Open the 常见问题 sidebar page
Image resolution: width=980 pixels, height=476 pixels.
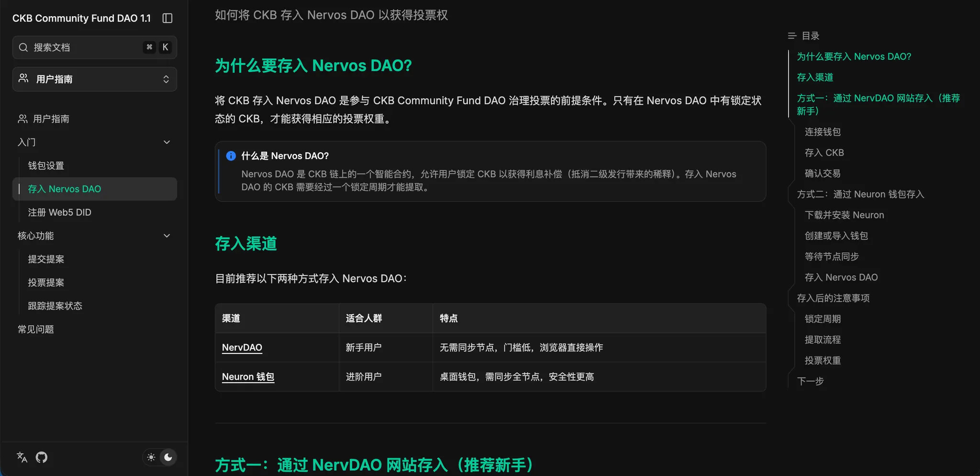tap(36, 329)
